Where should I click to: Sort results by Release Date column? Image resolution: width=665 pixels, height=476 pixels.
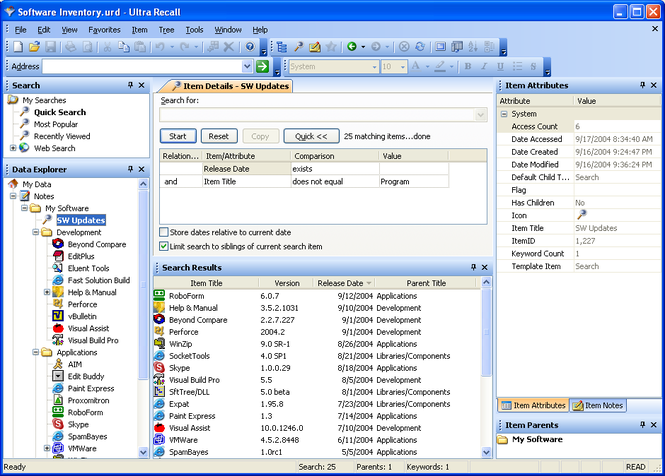[344, 283]
